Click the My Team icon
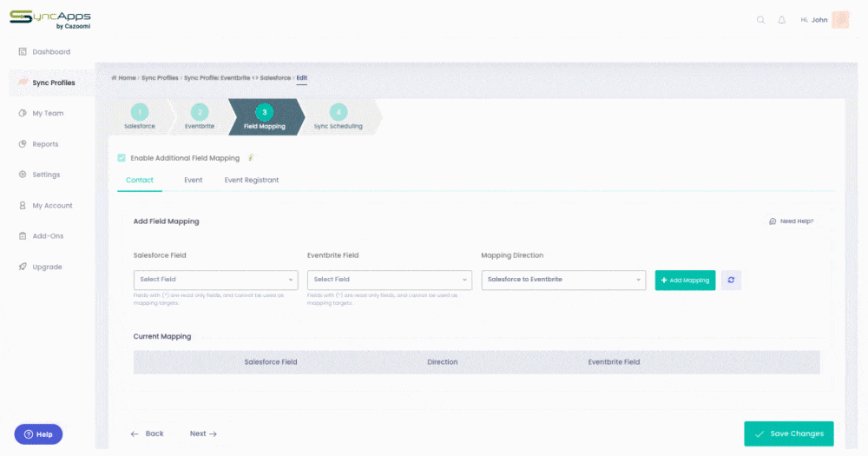This screenshot has height=456, width=868. tap(23, 113)
